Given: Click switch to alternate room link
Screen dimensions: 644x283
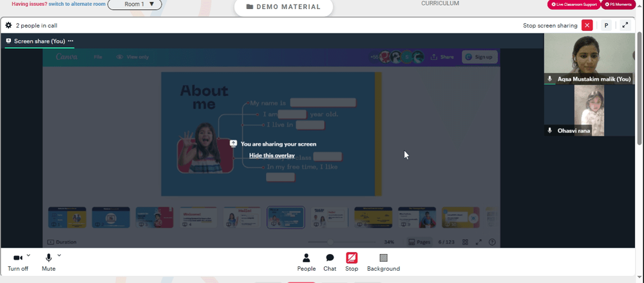Looking at the screenshot, I should [77, 4].
